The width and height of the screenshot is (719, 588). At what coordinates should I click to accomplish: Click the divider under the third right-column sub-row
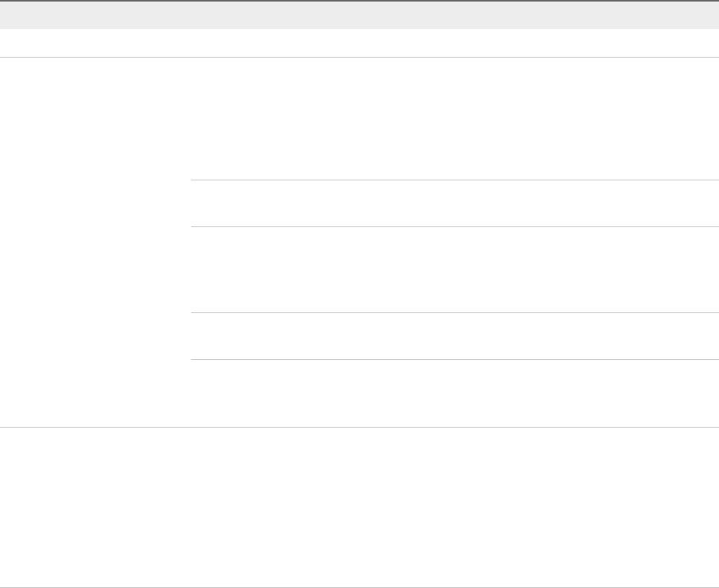(454, 312)
